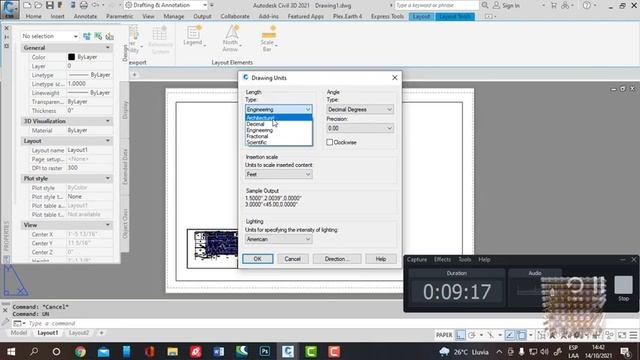Toggle PICKADD icon in Properties palette
Viewport: 640px width, 360px height.
pyautogui.click(x=87, y=36)
